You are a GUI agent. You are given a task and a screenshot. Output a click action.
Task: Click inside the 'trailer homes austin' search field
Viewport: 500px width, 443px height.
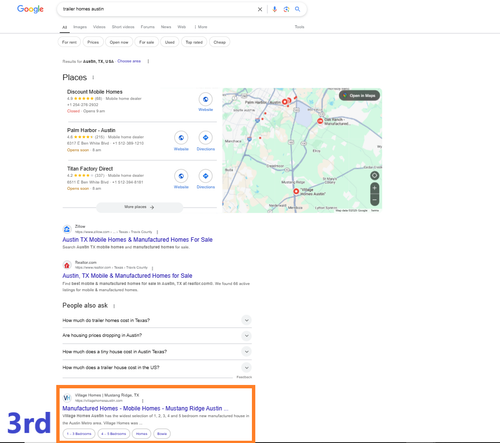157,9
